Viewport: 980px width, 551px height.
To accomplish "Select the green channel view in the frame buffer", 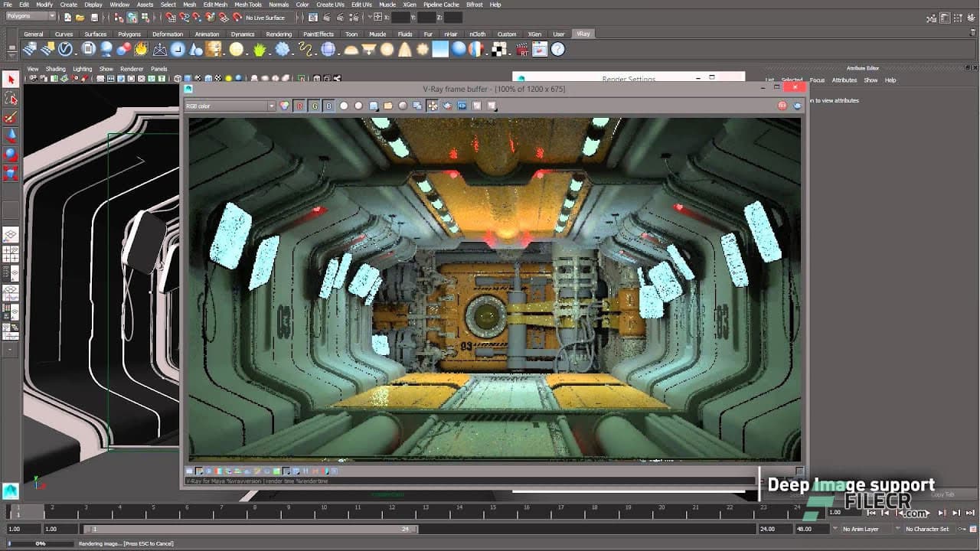I will 315,106.
